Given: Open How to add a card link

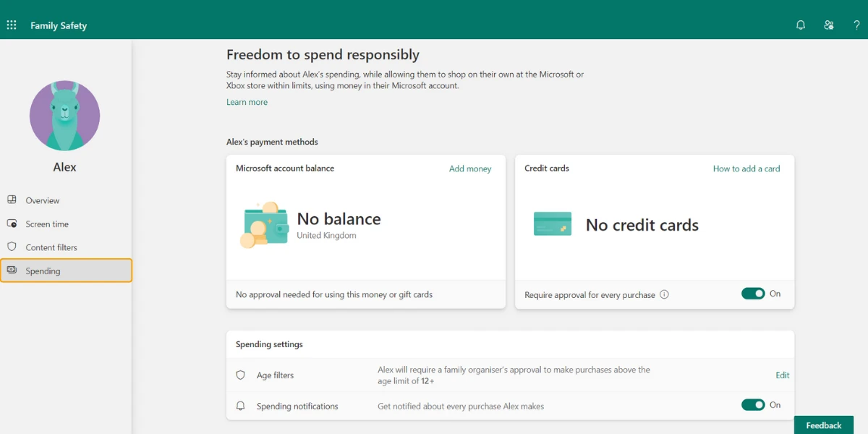Looking at the screenshot, I should click(746, 169).
